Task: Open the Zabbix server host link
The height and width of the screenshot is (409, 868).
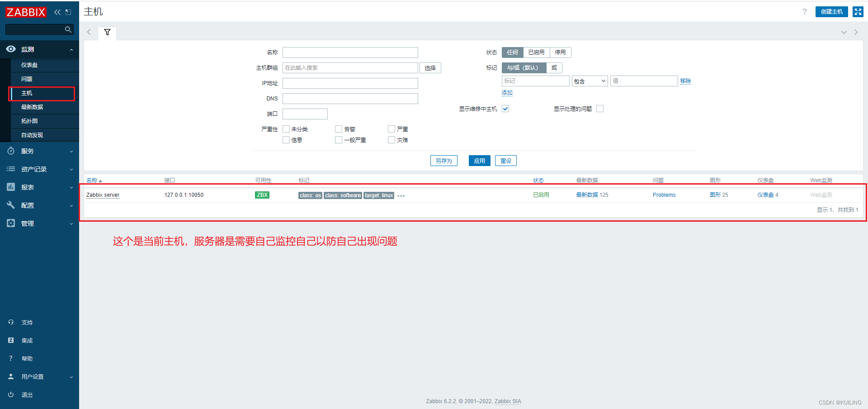Action: coord(103,195)
